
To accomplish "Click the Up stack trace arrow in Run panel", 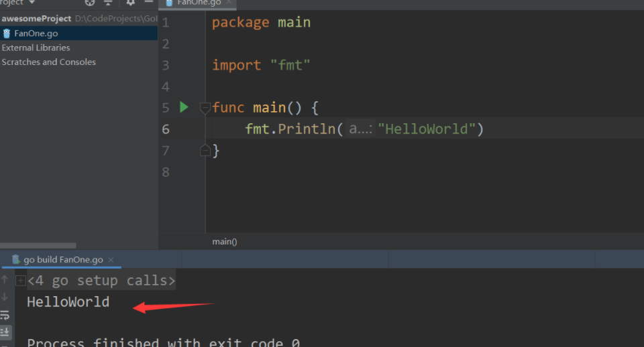I will 5,279.
